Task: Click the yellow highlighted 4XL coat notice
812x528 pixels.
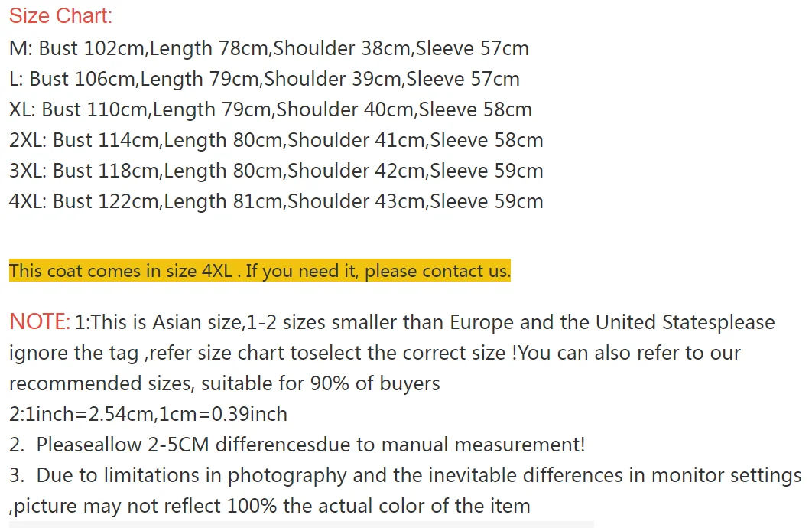Action: [259, 271]
